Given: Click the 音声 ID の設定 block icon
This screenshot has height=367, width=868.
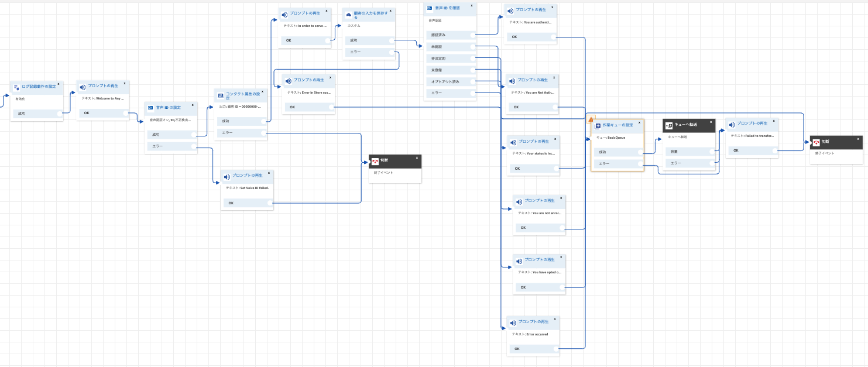Looking at the screenshot, I should click(x=150, y=108).
